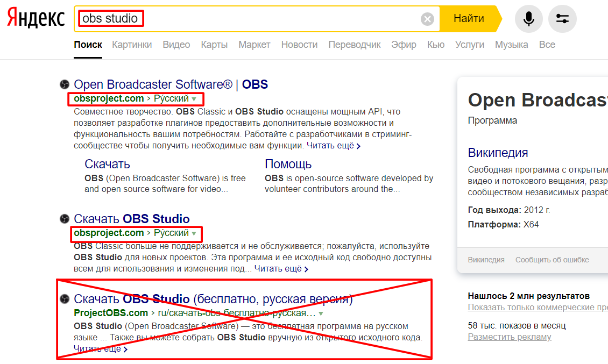This screenshot has height=364, width=608.
Task: Switch to the Переводчик tab
Action: pos(354,45)
